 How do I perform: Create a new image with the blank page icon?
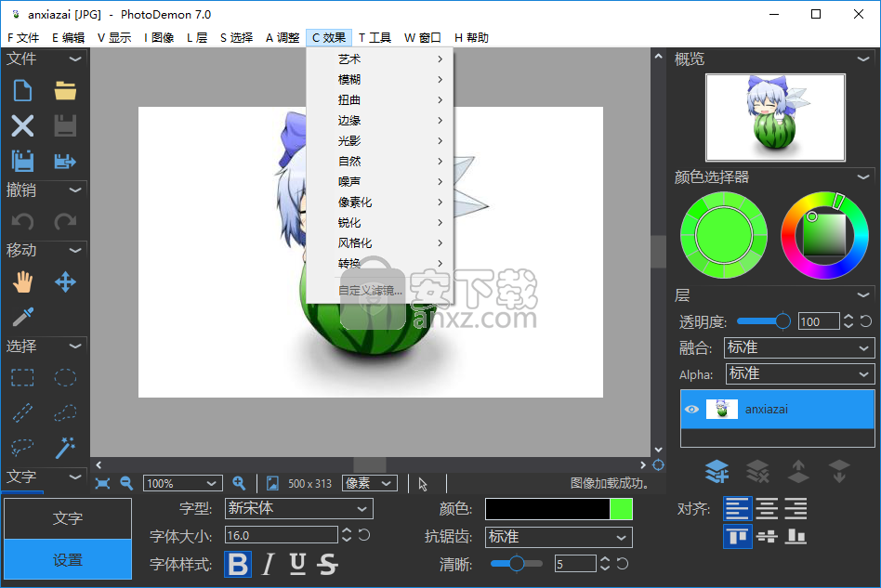point(22,90)
